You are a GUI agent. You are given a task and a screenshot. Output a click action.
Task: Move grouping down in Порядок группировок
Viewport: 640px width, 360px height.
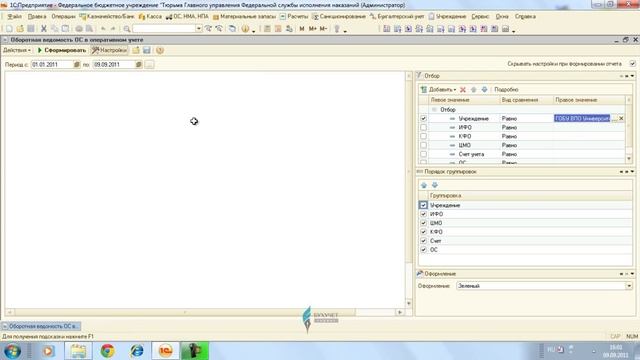(x=435, y=185)
